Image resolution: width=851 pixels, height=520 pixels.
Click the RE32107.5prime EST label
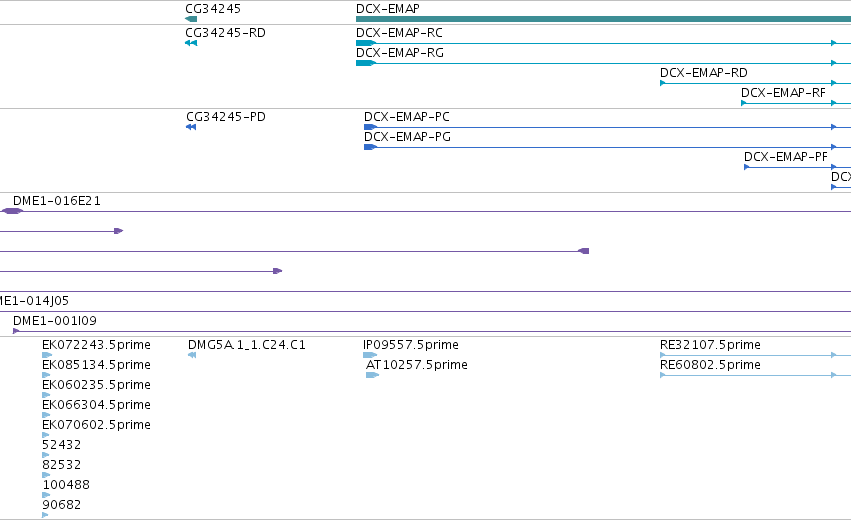click(710, 345)
